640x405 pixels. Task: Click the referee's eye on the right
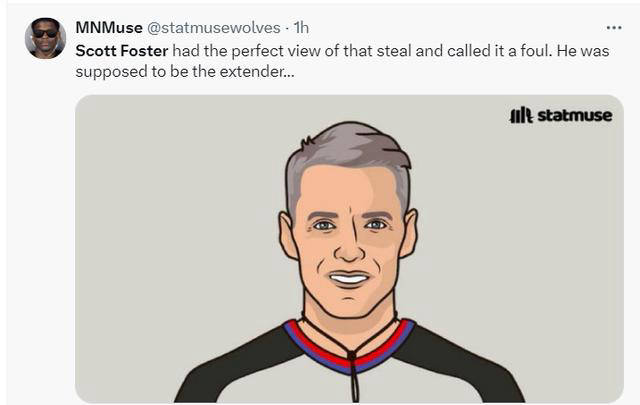point(374,225)
